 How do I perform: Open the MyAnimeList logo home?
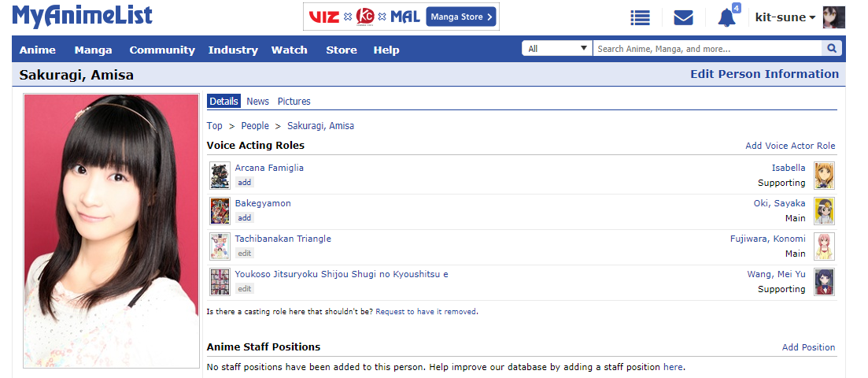[83, 16]
